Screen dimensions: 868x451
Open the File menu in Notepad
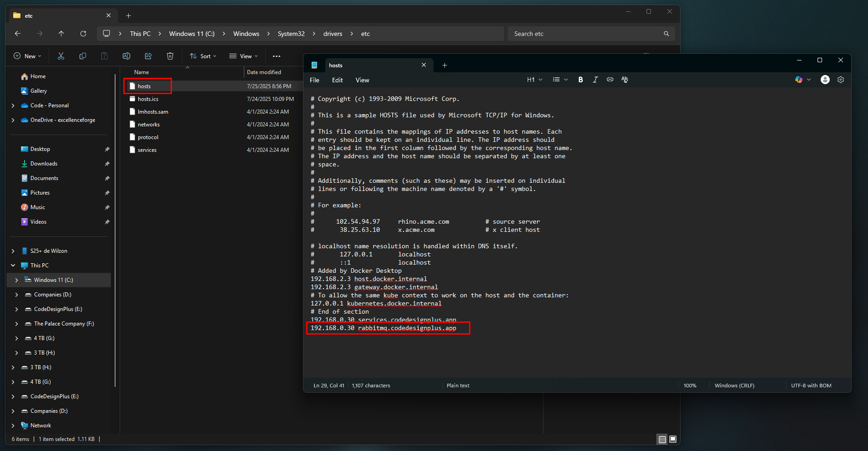coord(314,80)
